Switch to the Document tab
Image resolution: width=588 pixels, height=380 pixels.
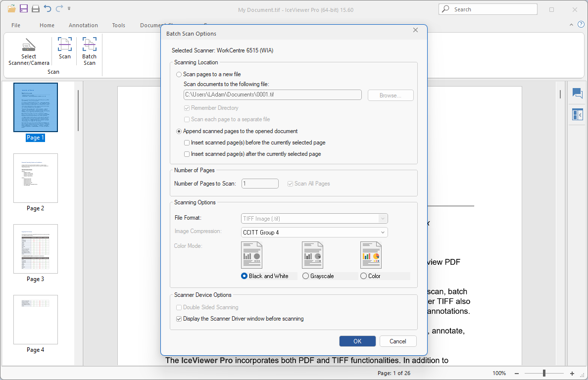[x=150, y=25]
